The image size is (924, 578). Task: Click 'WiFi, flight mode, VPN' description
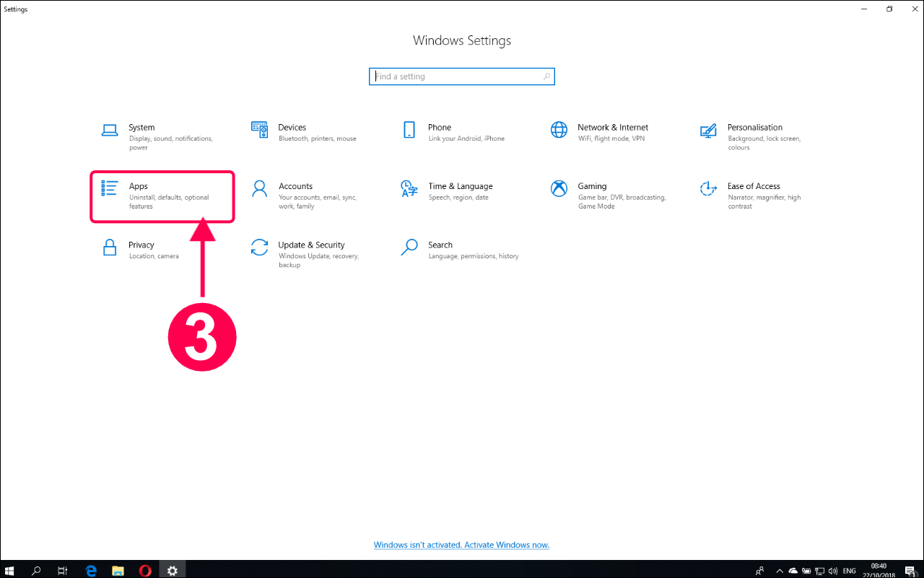(x=611, y=139)
